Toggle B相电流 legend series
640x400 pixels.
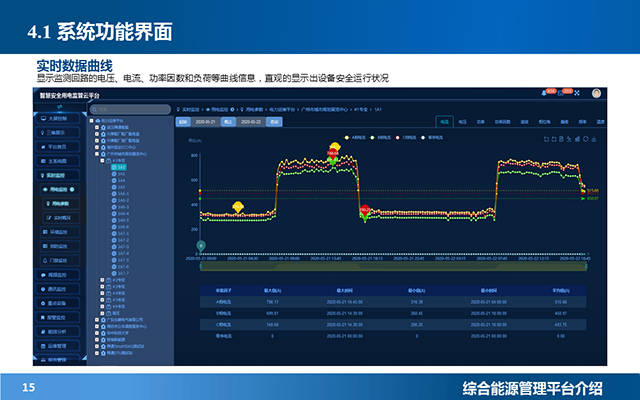tap(380, 138)
